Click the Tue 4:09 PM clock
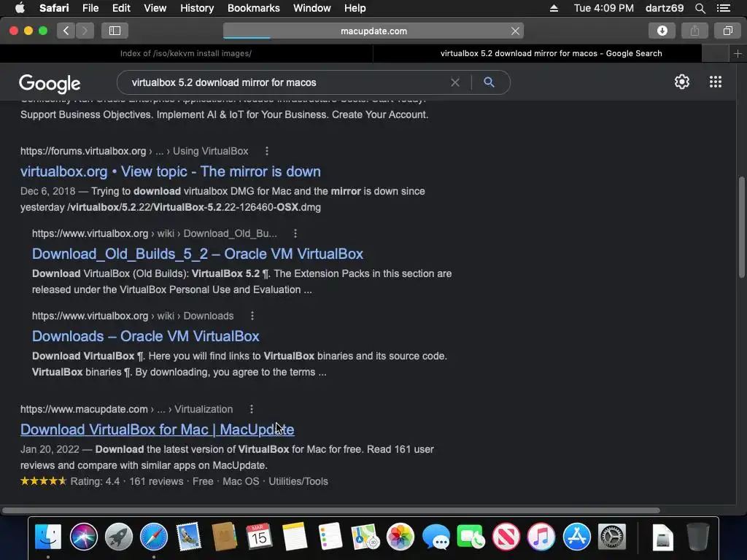The width and height of the screenshot is (747, 560). click(x=603, y=8)
